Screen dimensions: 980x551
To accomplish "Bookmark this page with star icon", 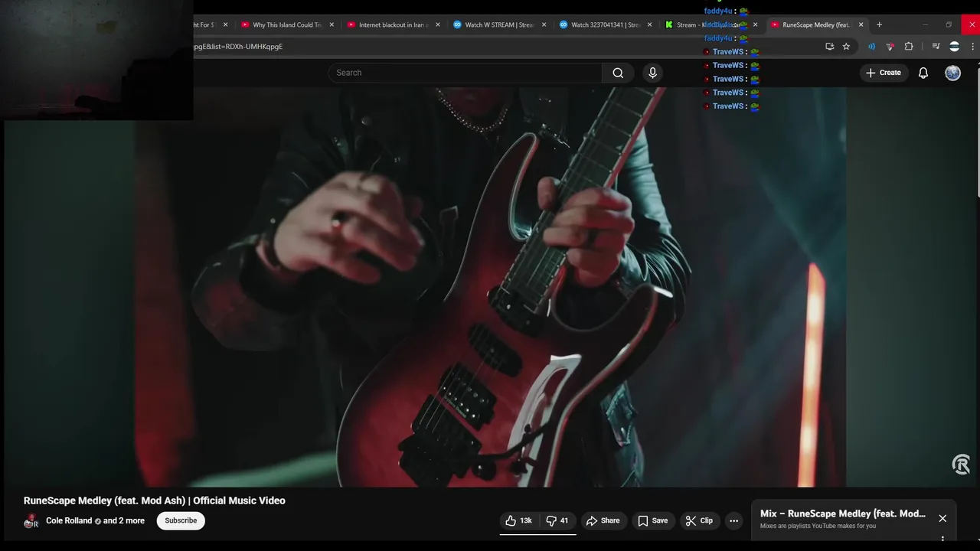I will (846, 47).
